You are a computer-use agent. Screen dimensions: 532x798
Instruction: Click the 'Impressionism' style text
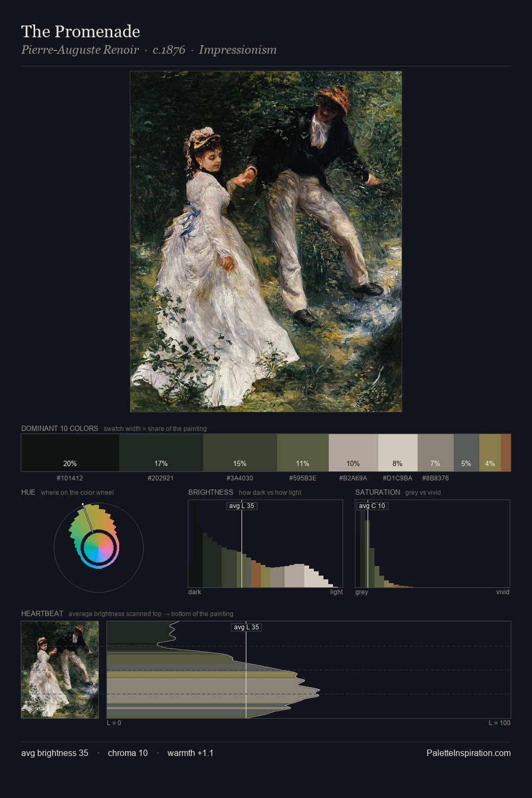[238, 50]
